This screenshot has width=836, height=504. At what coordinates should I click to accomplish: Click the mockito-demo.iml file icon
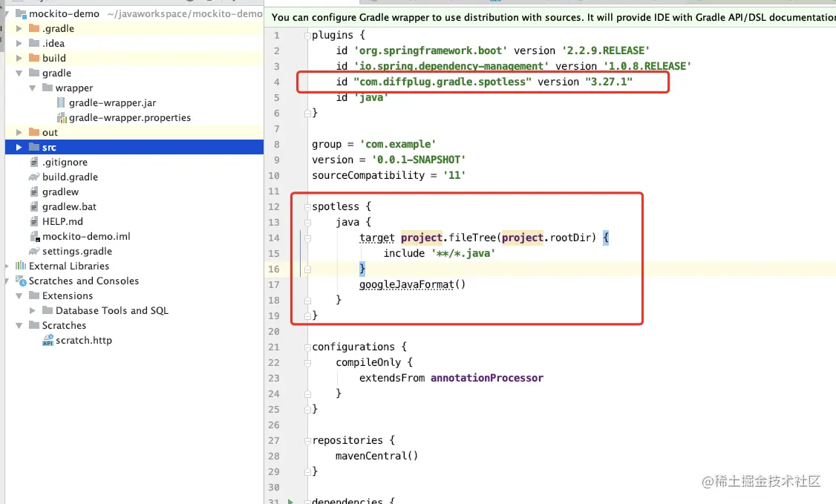(35, 237)
